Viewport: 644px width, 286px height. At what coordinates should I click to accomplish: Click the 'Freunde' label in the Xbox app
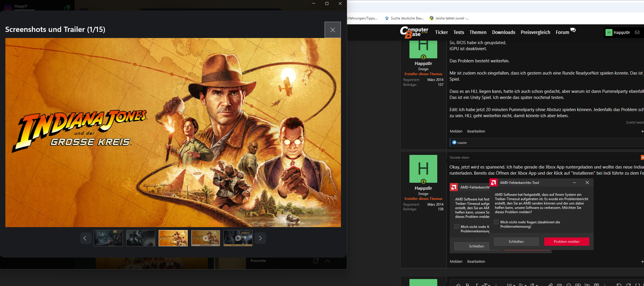(x=258, y=260)
